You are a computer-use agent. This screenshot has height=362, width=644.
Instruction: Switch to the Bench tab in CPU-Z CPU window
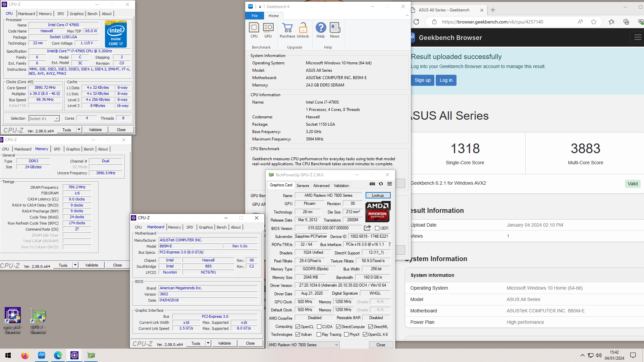tap(92, 14)
